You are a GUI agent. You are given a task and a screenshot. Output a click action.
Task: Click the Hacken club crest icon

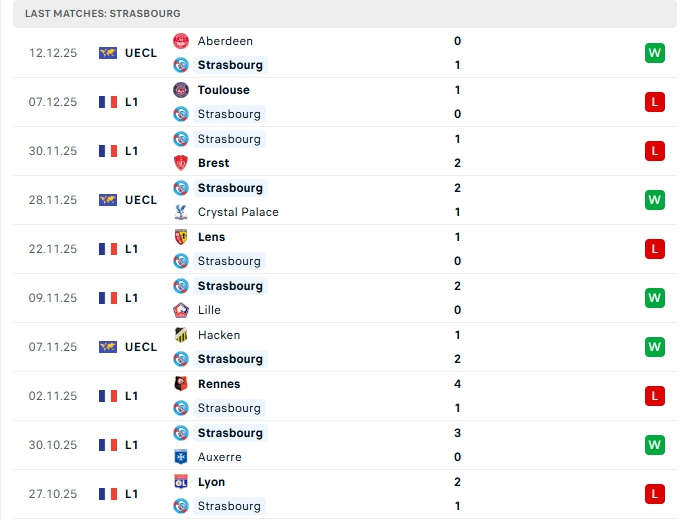[x=181, y=335]
